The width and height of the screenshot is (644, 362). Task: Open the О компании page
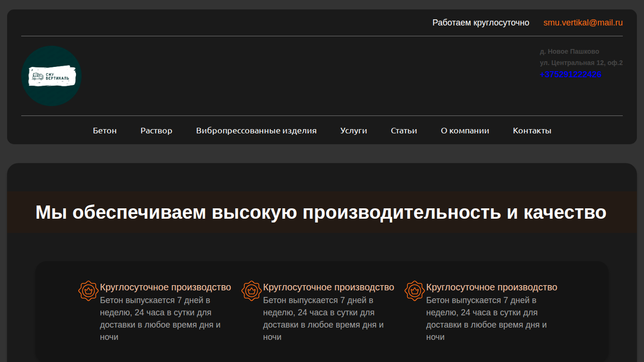[465, 131]
